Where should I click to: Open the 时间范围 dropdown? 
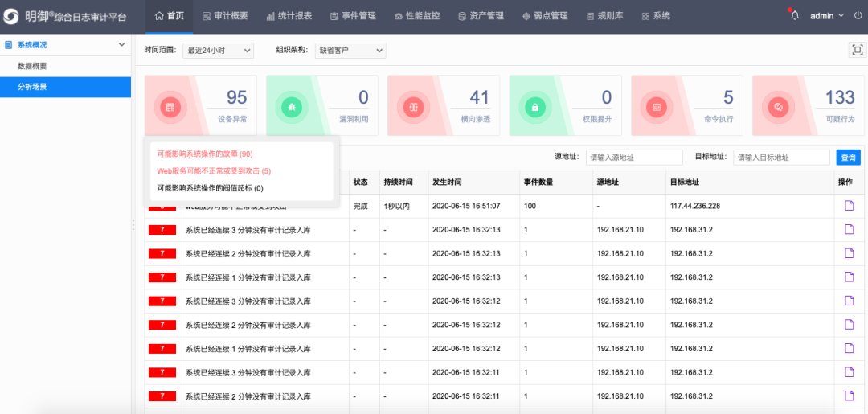218,51
